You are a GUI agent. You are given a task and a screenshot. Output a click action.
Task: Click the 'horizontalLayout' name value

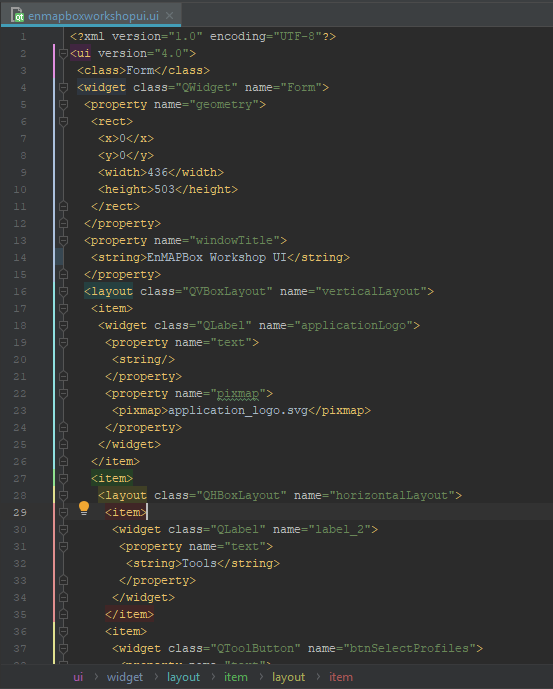[392, 496]
